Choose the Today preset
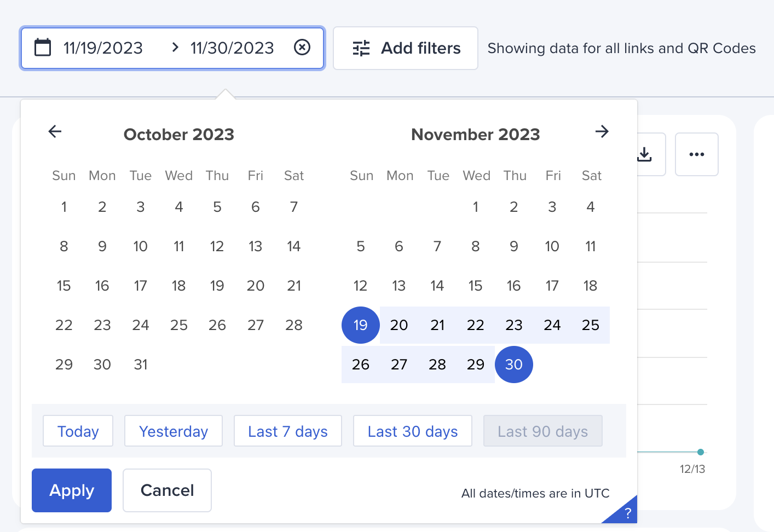774x532 pixels. [78, 431]
